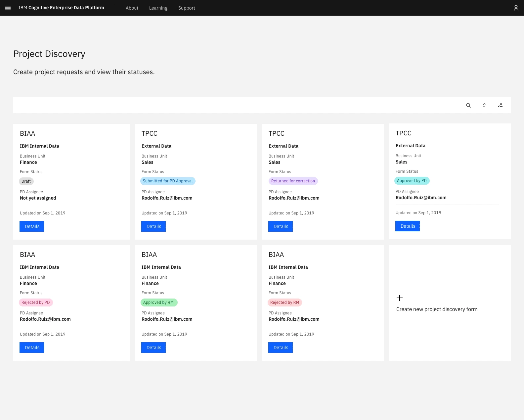Open the Learning menu item
This screenshot has width=524, height=420.
(x=158, y=8)
